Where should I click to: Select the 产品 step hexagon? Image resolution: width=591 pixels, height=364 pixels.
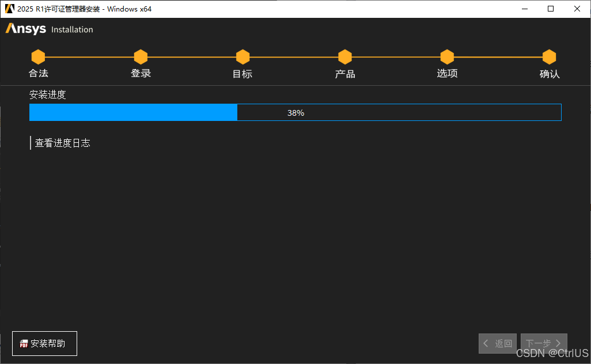[345, 57]
